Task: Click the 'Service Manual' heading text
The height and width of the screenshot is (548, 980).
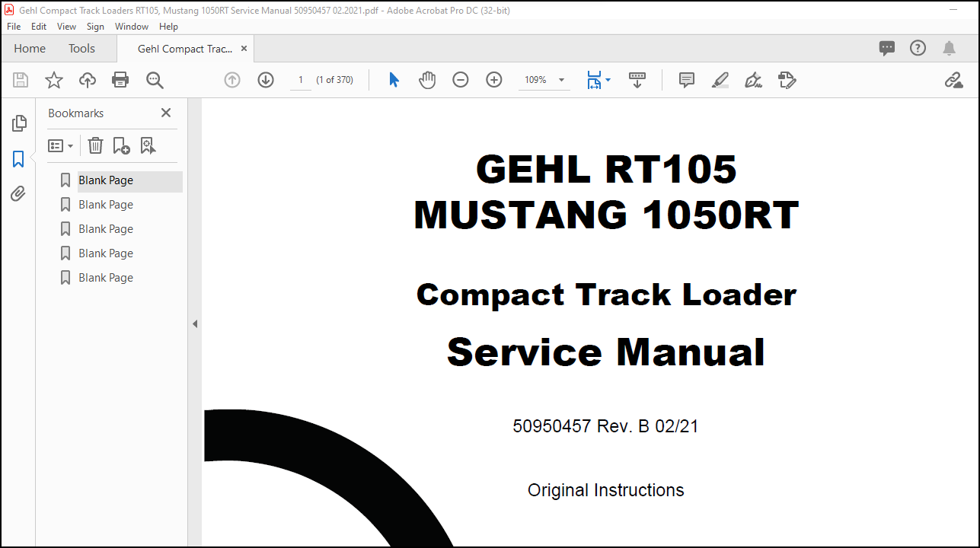Action: pos(605,352)
